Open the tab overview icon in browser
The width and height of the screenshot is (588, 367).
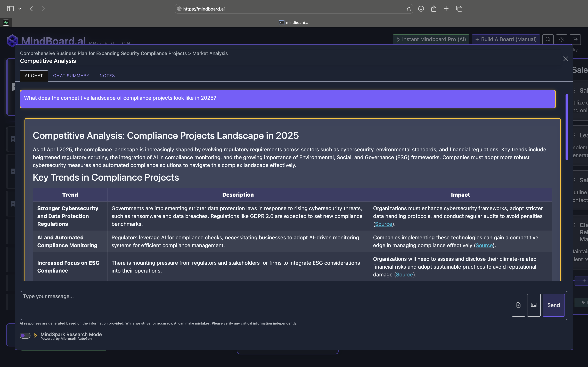pyautogui.click(x=459, y=9)
